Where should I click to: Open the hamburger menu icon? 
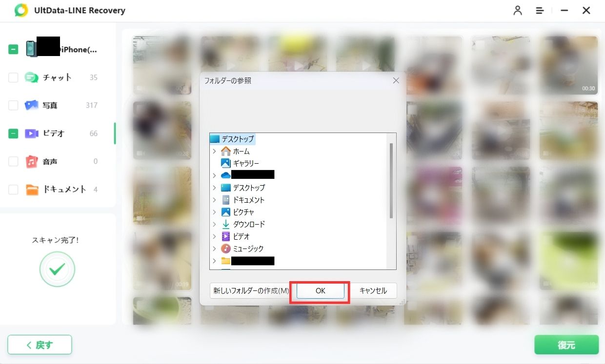[x=540, y=10]
